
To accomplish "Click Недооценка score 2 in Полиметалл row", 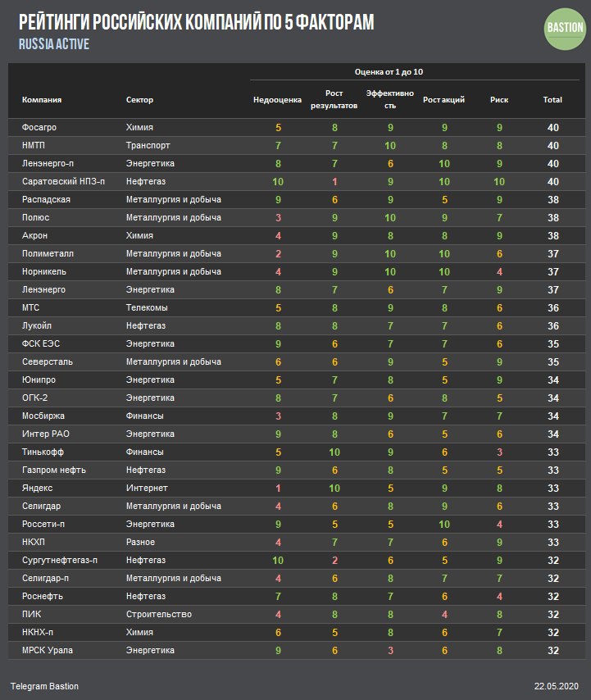I will 278,254.
